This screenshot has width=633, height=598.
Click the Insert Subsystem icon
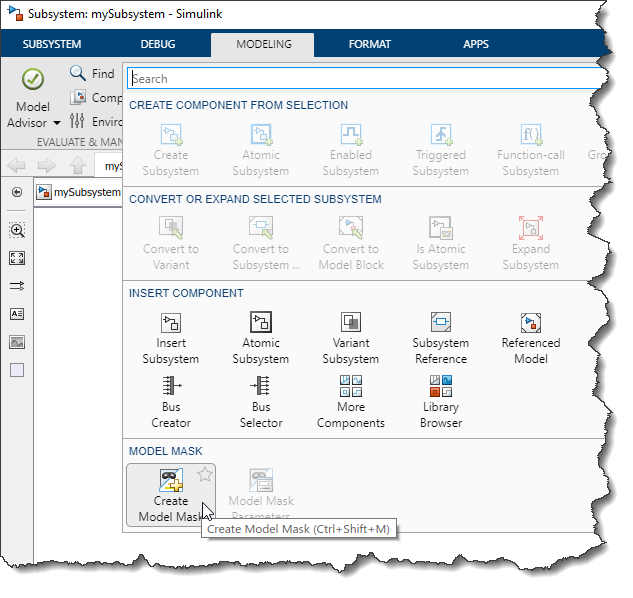(170, 323)
